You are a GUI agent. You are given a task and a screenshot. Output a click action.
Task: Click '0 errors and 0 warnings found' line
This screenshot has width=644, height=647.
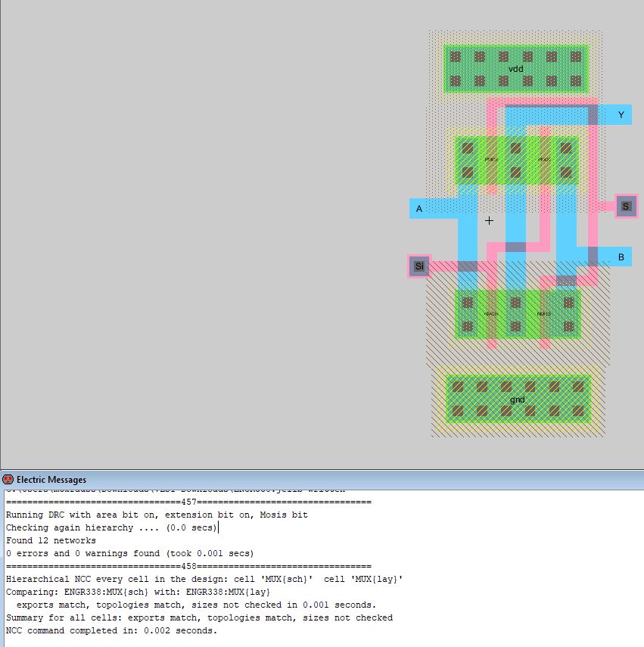coord(130,553)
